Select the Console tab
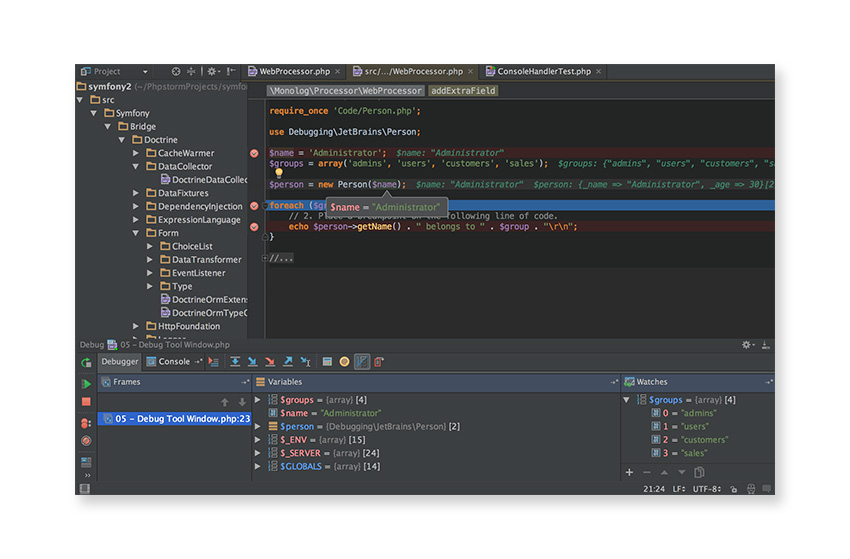 coord(173,362)
